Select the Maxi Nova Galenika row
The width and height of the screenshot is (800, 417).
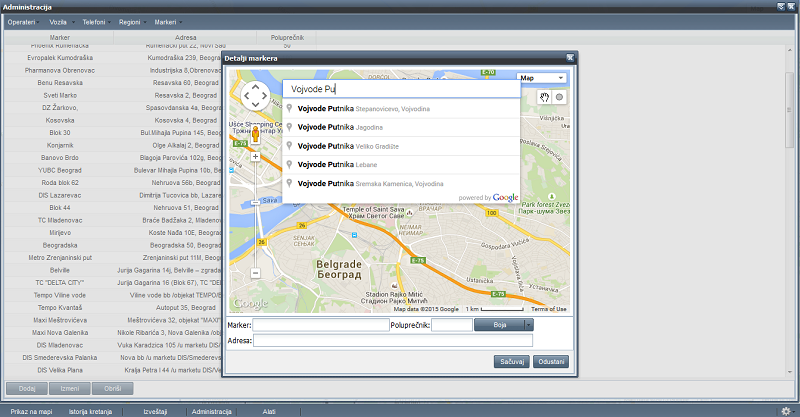click(x=113, y=333)
